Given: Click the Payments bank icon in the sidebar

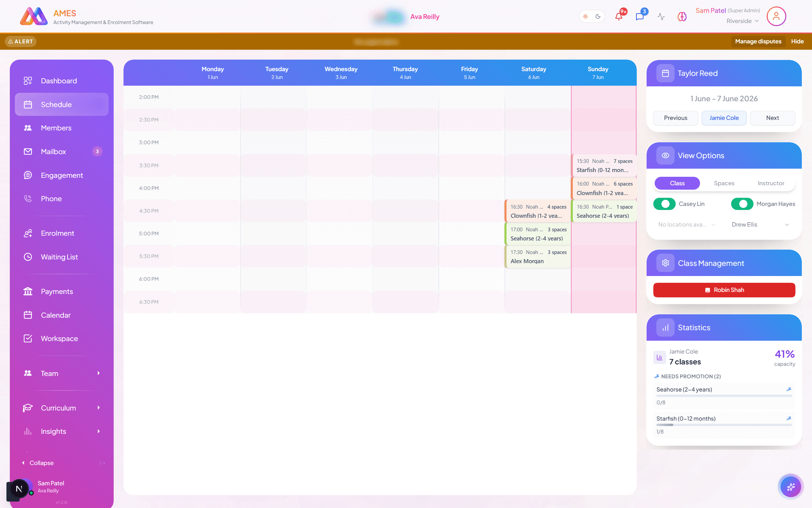Looking at the screenshot, I should click(28, 291).
